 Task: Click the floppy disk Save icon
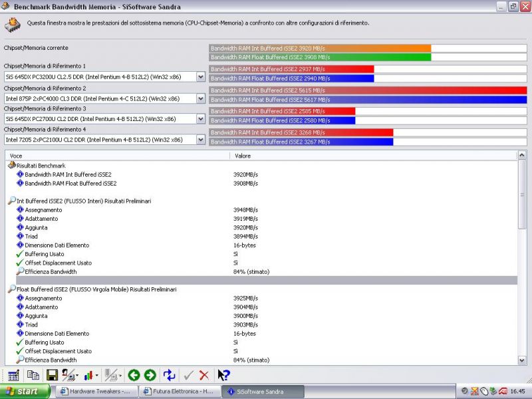[x=52, y=375]
